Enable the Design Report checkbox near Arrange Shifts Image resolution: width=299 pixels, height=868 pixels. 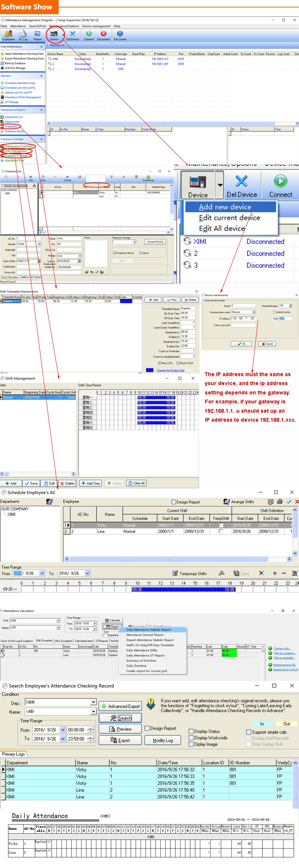click(173, 502)
